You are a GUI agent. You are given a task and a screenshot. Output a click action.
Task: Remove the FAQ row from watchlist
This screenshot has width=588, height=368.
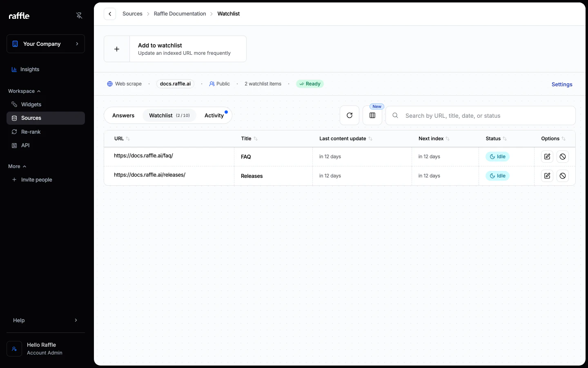point(563,157)
